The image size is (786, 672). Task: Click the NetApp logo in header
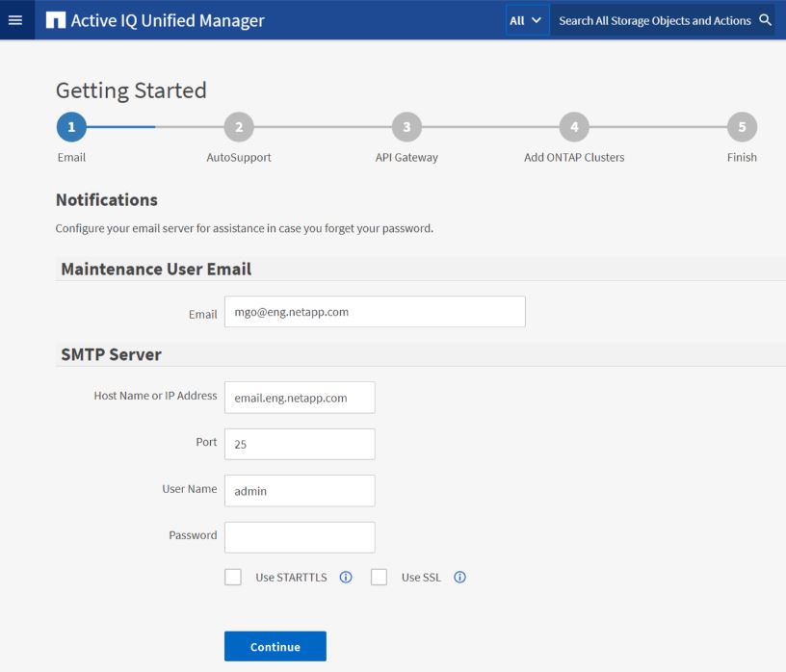pyautogui.click(x=56, y=19)
